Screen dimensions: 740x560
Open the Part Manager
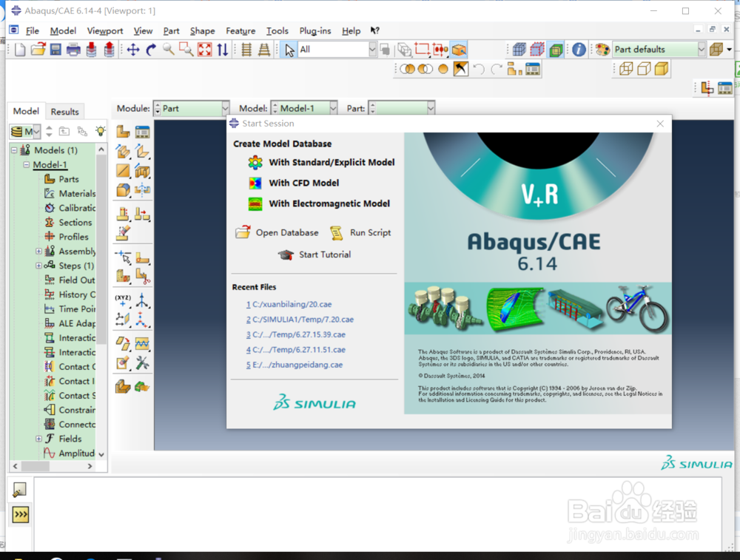click(142, 131)
